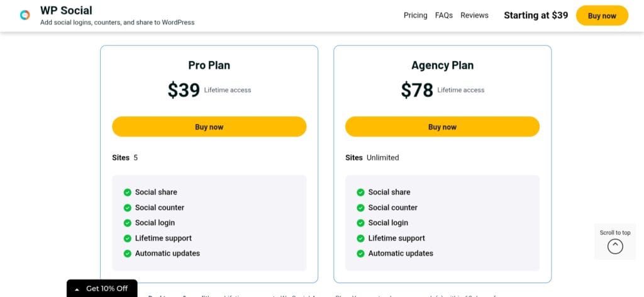Click Pro Plan Automatic updates checkmark icon
Screen dimensions: 644x297
click(128, 254)
